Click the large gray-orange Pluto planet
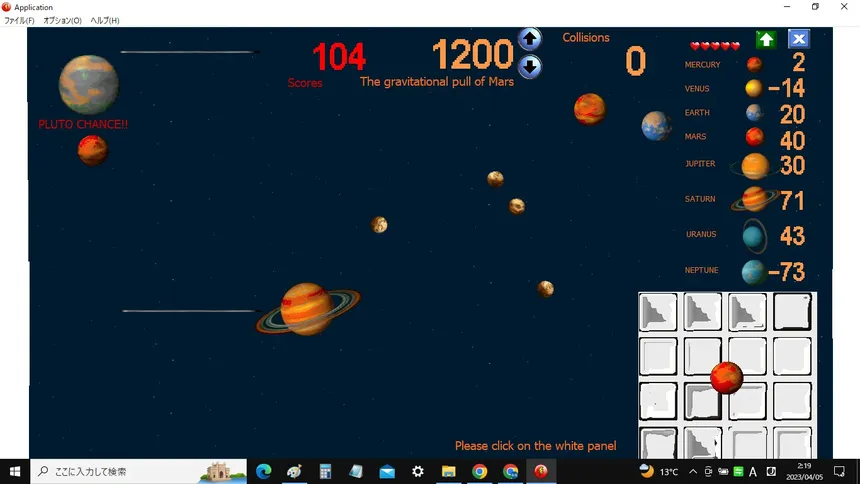 coord(88,84)
